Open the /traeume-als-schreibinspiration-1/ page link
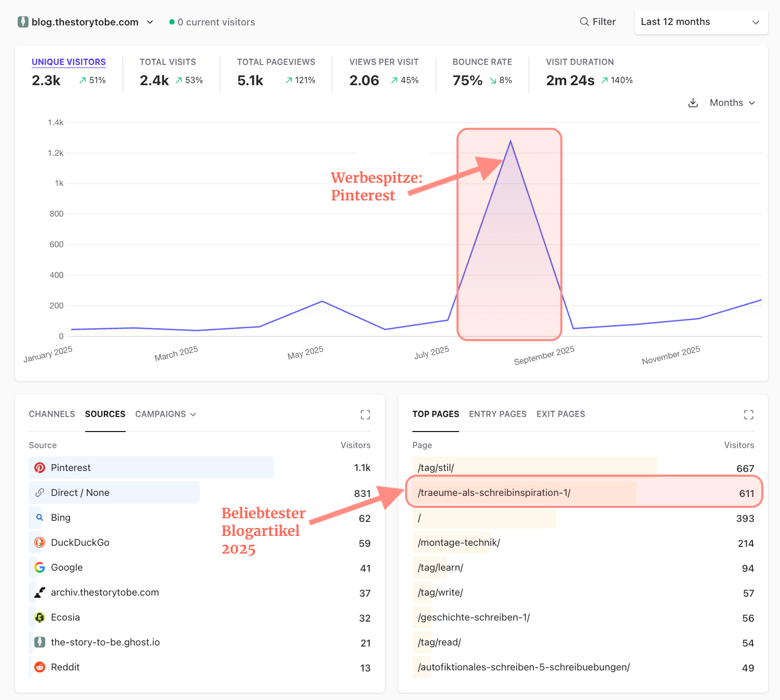Viewport: 780px width, 700px height. [494, 492]
